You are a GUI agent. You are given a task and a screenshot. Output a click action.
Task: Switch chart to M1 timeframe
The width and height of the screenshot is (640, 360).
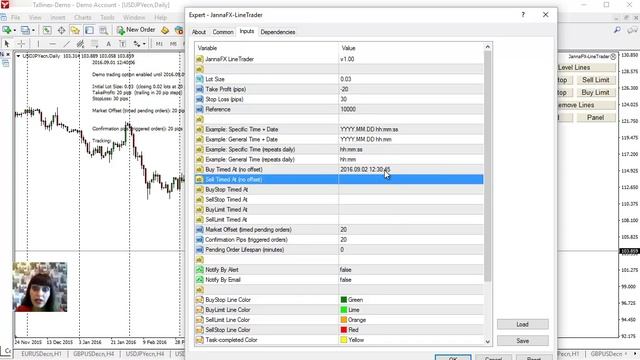click(159, 44)
